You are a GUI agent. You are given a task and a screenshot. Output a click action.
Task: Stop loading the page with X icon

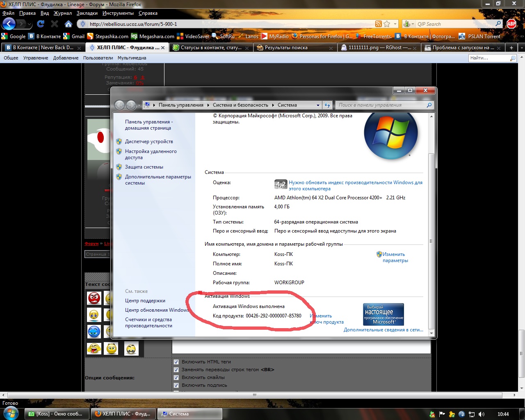coord(55,24)
